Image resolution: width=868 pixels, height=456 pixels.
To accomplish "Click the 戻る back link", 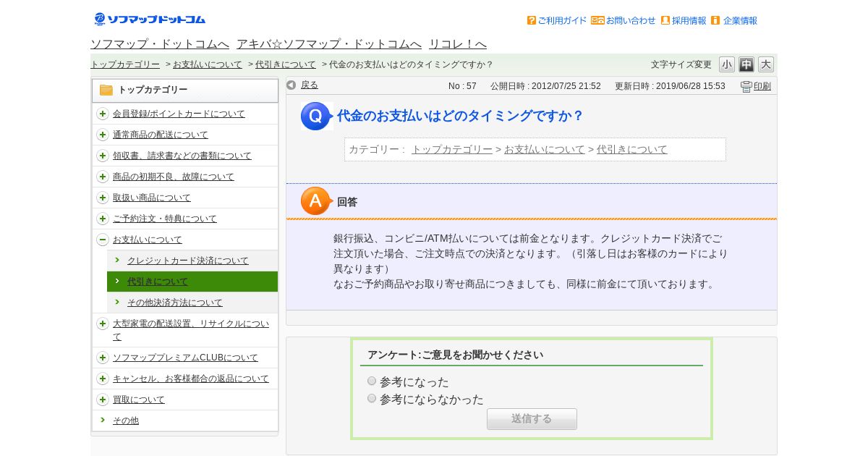I will coord(310,85).
